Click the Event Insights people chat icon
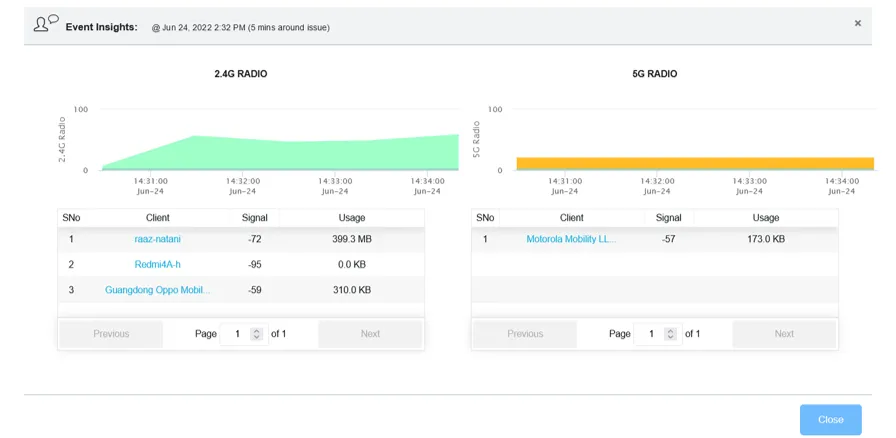 [x=46, y=23]
